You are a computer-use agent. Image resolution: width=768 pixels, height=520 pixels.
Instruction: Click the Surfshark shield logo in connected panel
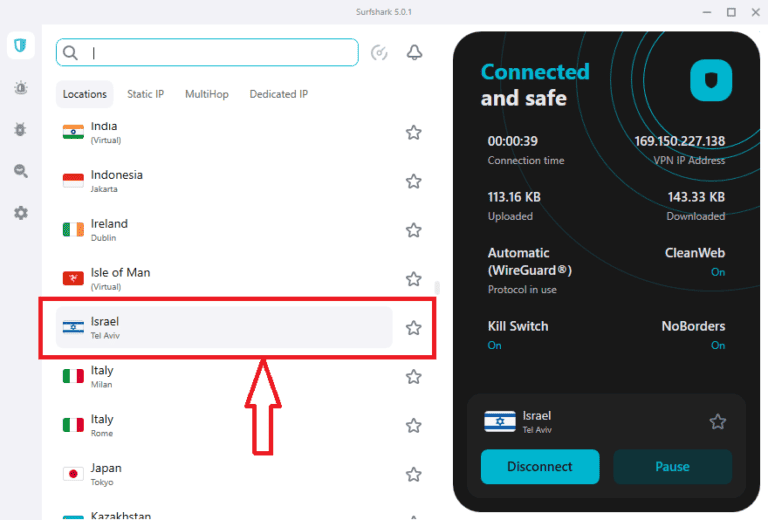click(711, 80)
